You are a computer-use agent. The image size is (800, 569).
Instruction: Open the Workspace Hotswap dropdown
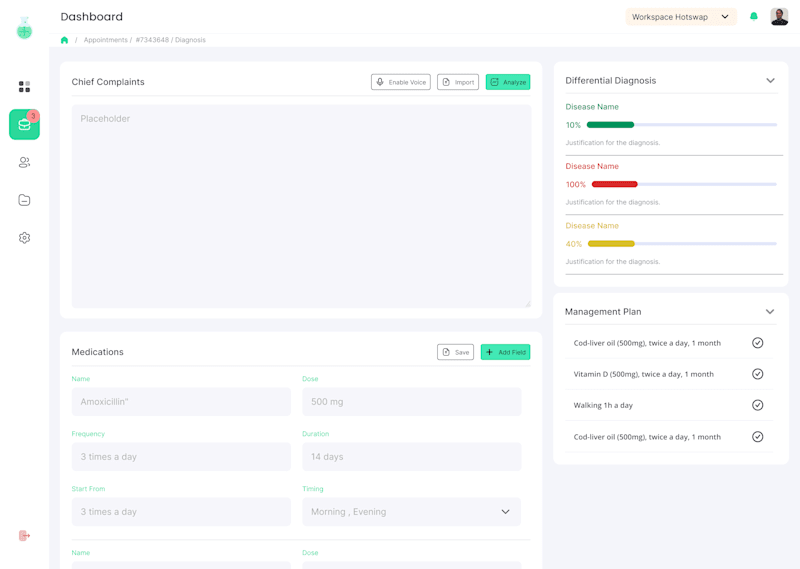[681, 17]
